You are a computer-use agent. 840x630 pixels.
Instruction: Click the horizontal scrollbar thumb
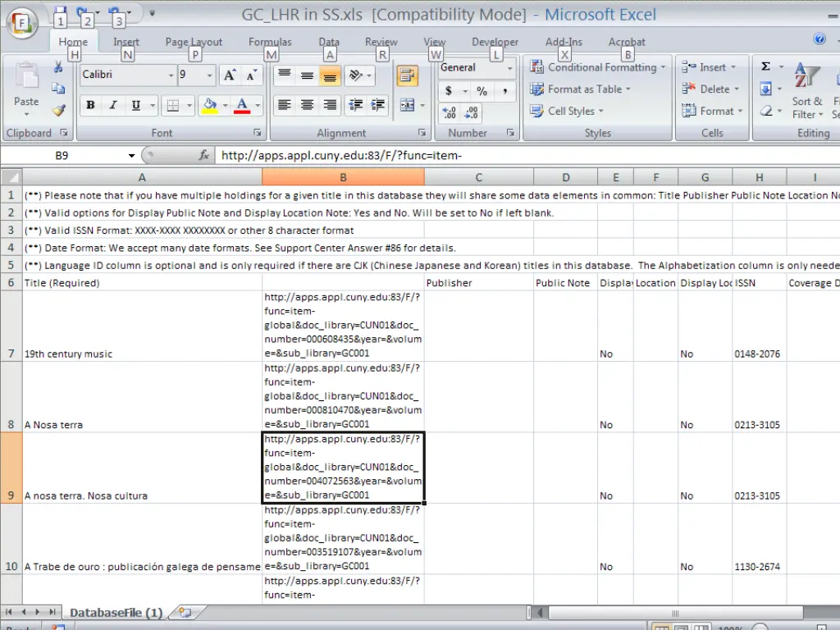675,612
